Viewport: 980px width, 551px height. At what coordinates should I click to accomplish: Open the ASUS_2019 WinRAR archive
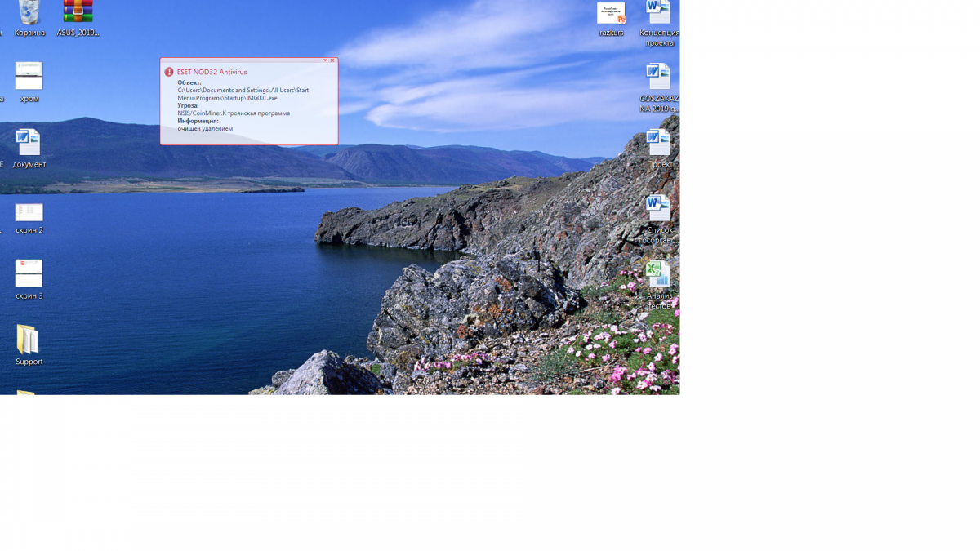(x=78, y=14)
